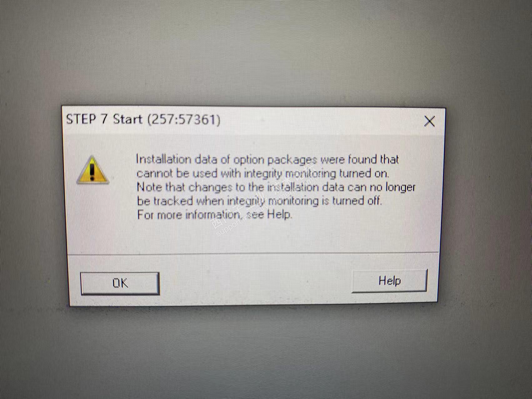Open the Help button for more information
This screenshot has height=399, width=532.
click(389, 281)
